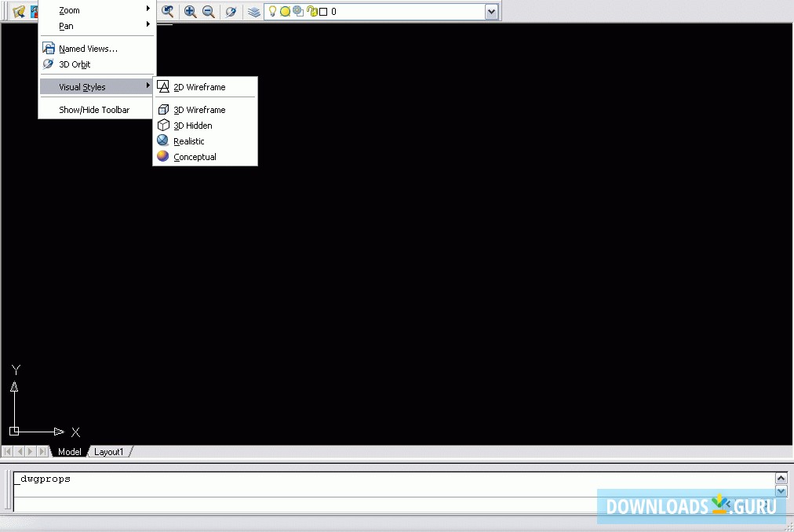Select the 3D Orbit toolbar icon
Screen dimensions: 794x532
click(231, 11)
